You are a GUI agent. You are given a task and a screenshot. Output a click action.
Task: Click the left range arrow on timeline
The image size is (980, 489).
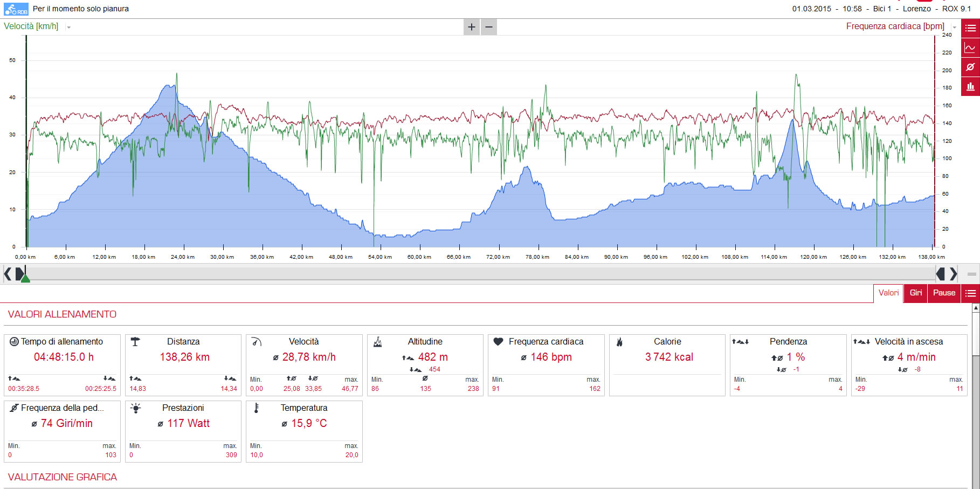(x=7, y=274)
